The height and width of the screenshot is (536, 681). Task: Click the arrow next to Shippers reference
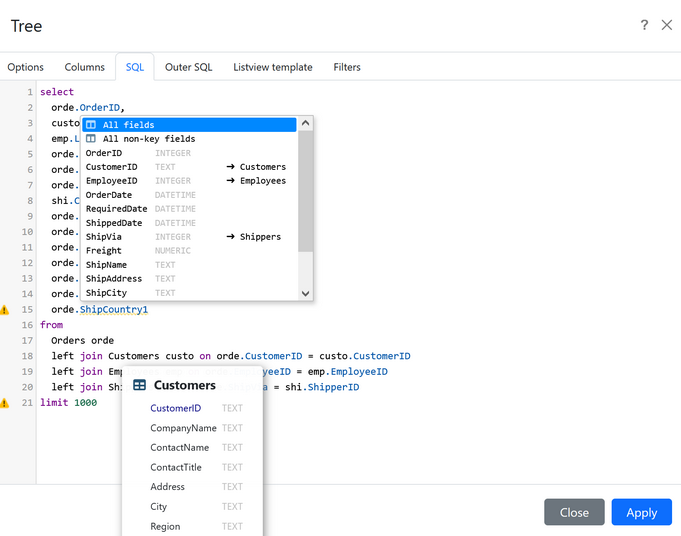(x=231, y=237)
